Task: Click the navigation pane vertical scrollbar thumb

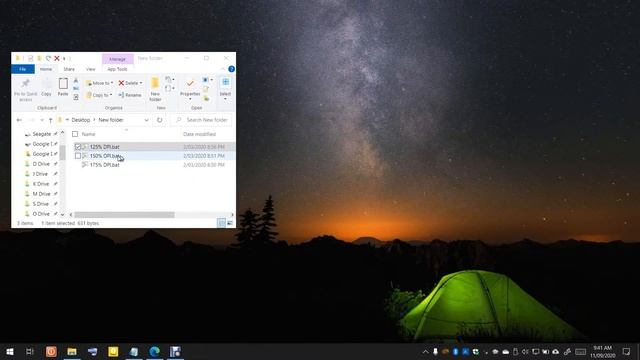Action: pyautogui.click(x=62, y=152)
